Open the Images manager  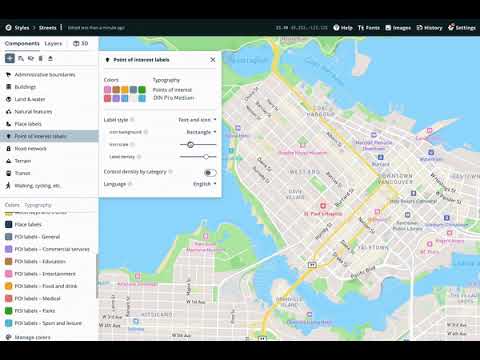(398, 28)
